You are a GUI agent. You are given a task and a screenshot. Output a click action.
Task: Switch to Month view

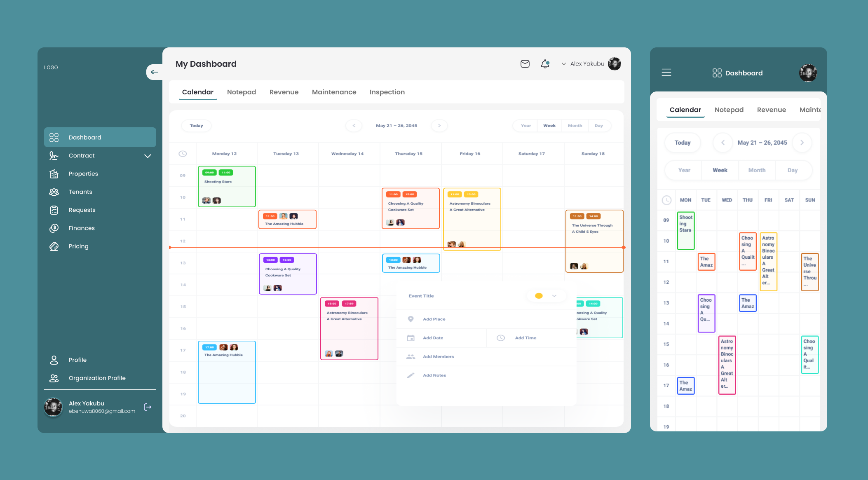tap(575, 125)
